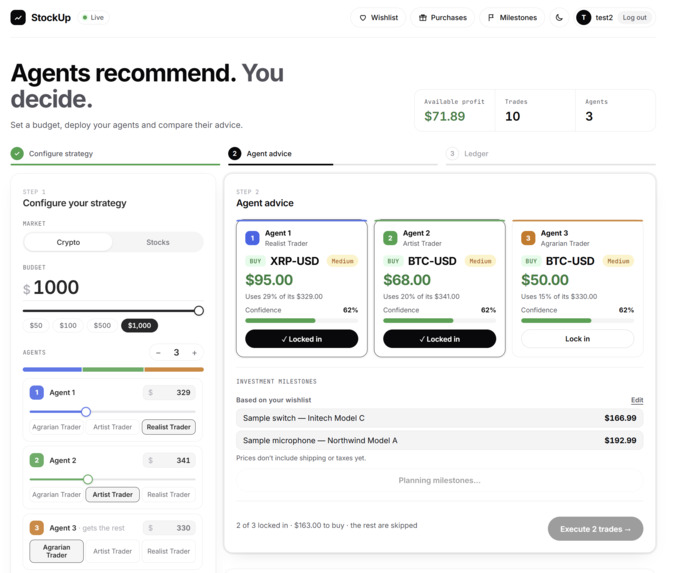Click the step 2 circle for Agent advice

235,154
